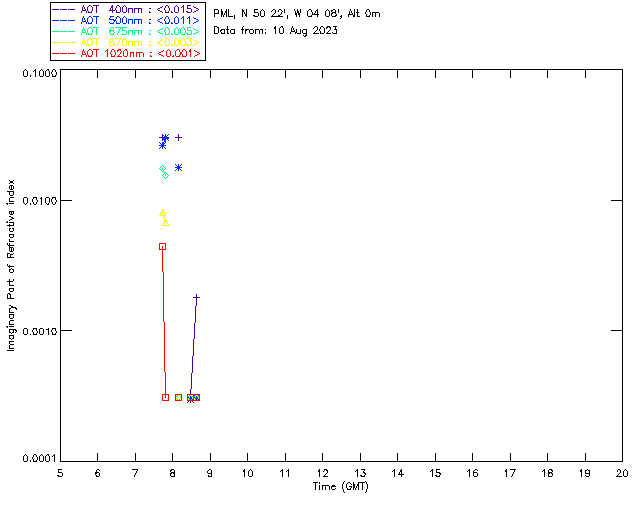
Task: Click the vertical red 1020nm line segment
Action: 164,323
